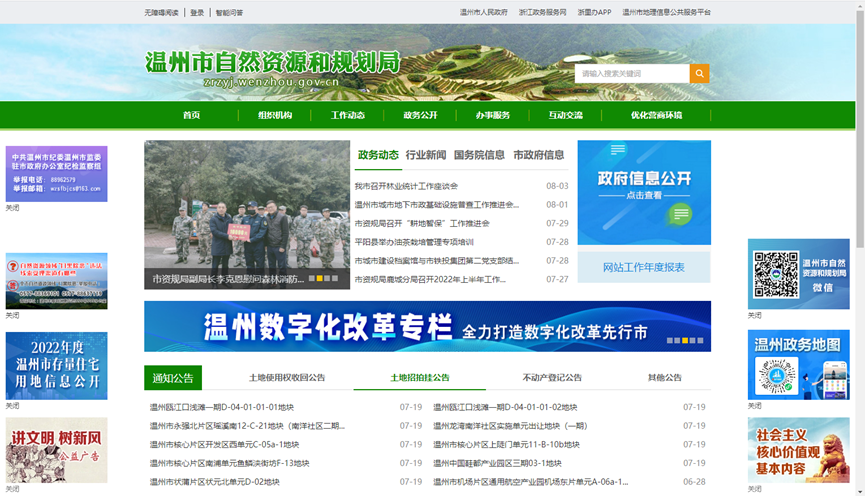Open news about 地下市政基础设施普查

(x=436, y=205)
